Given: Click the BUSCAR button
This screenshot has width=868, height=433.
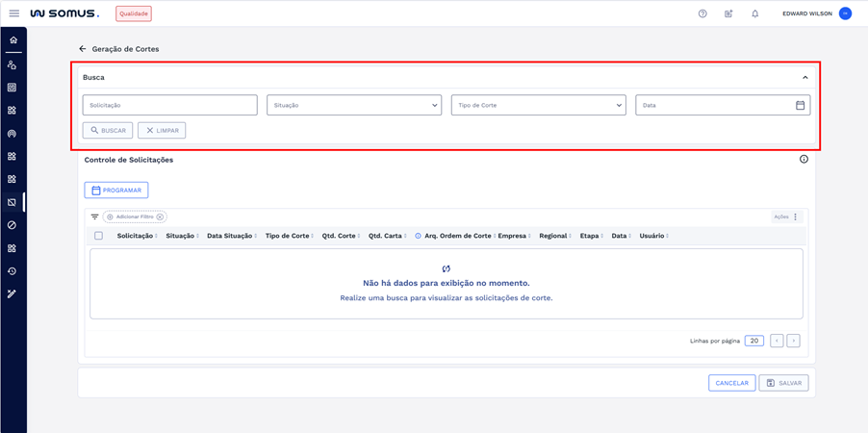Looking at the screenshot, I should [108, 131].
